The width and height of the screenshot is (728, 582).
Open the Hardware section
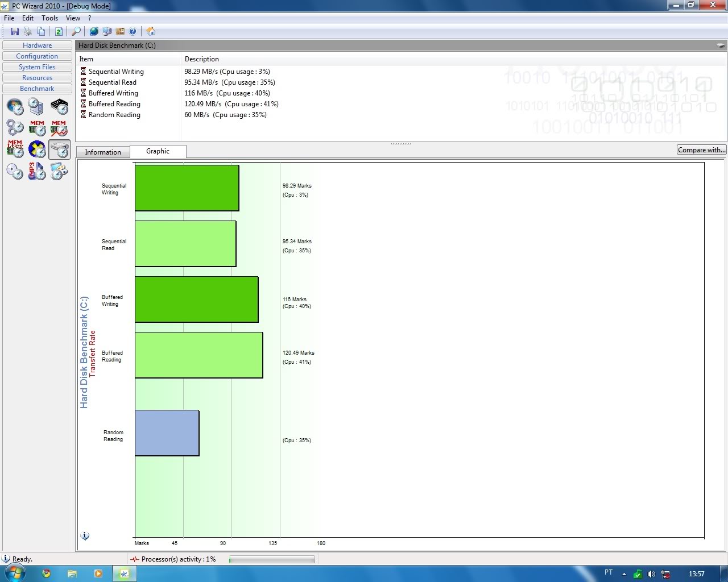37,45
